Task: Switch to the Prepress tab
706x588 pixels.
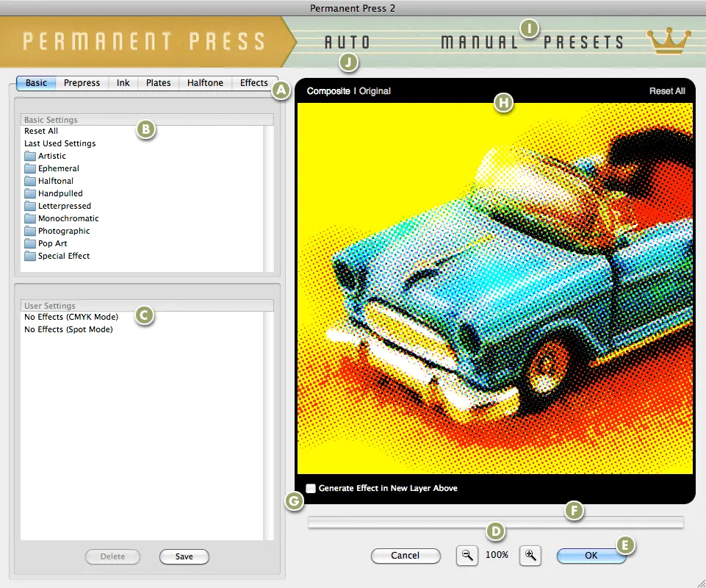Action: click(82, 82)
